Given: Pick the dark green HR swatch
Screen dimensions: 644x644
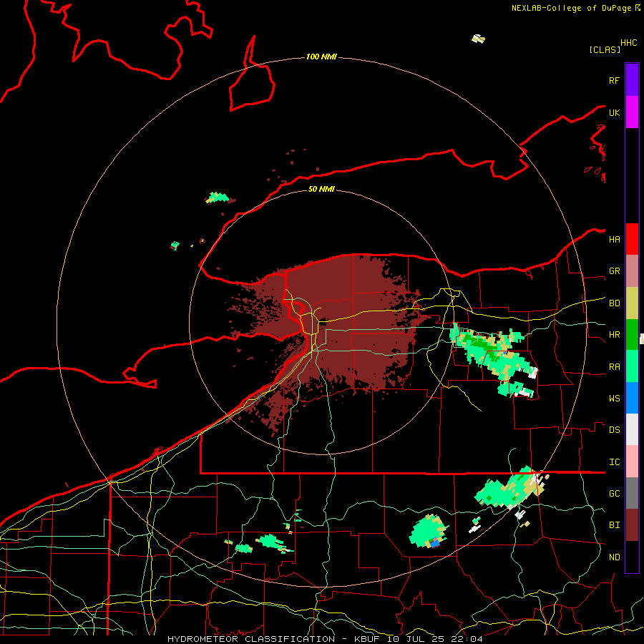Looking at the screenshot, I should click(632, 335).
